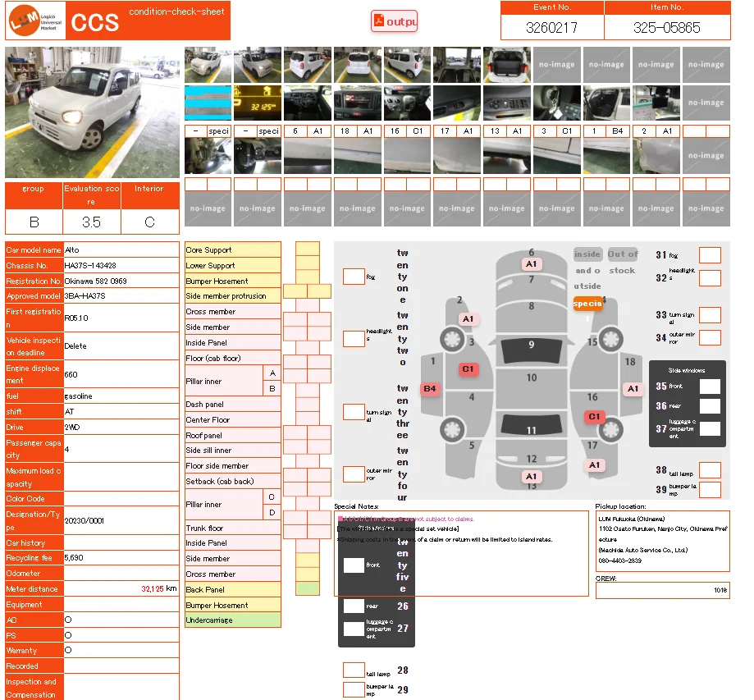Select the Out of stock tab
Viewport: 754px width, 700px height.
(x=623, y=262)
